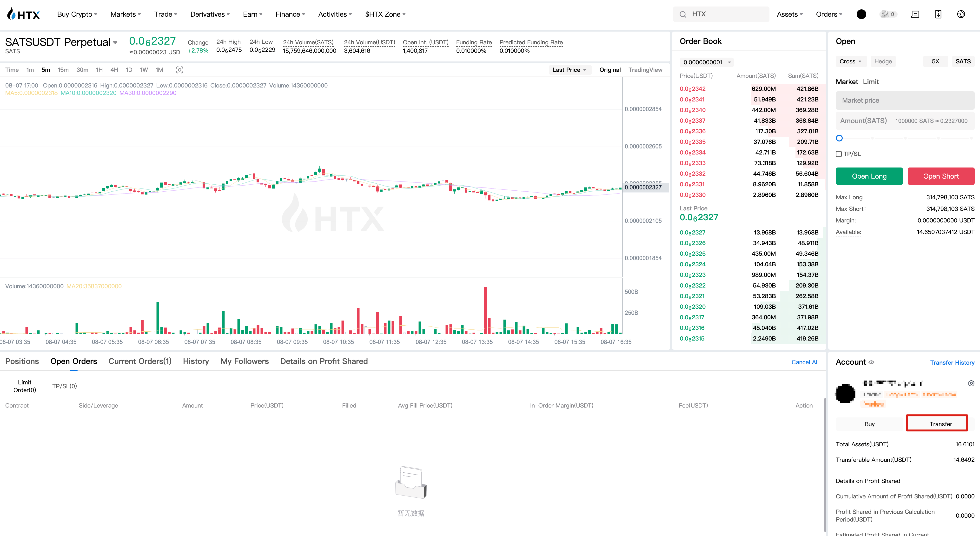Image resolution: width=980 pixels, height=536 pixels.
Task: Open the Earn dropdown
Action: (x=253, y=14)
